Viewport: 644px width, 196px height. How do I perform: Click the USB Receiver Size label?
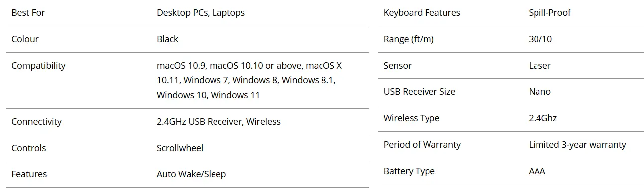(x=420, y=92)
